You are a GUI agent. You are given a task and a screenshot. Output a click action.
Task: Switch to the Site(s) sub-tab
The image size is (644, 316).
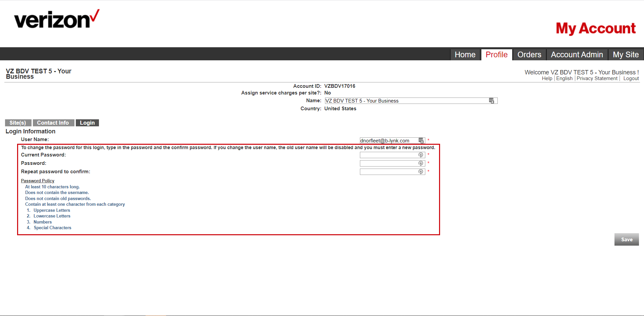tap(18, 123)
